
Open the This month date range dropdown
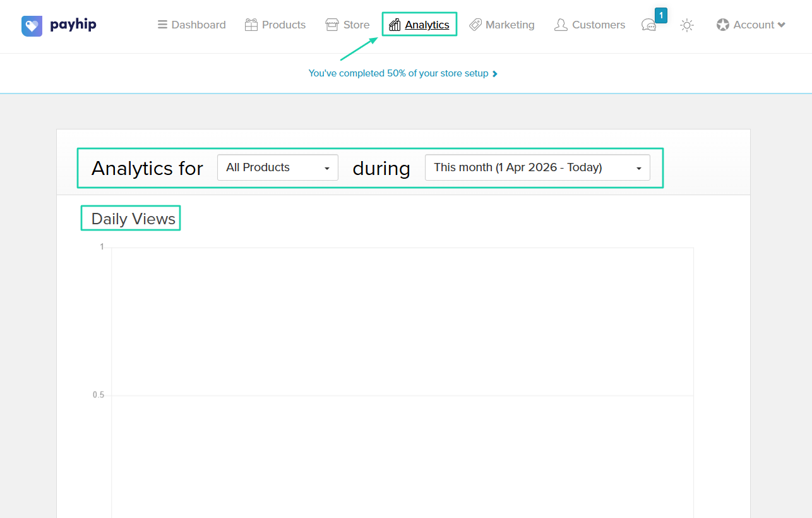pos(537,167)
